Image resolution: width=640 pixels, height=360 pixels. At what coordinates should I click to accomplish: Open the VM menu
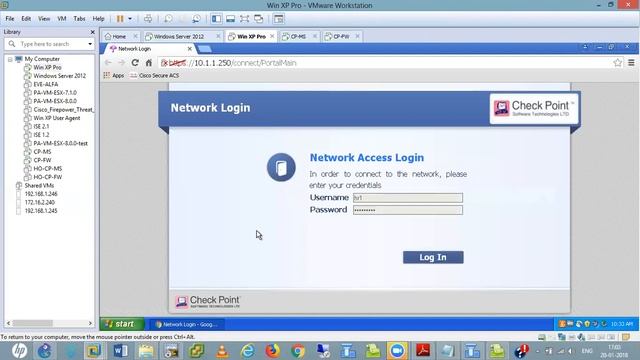pos(62,19)
